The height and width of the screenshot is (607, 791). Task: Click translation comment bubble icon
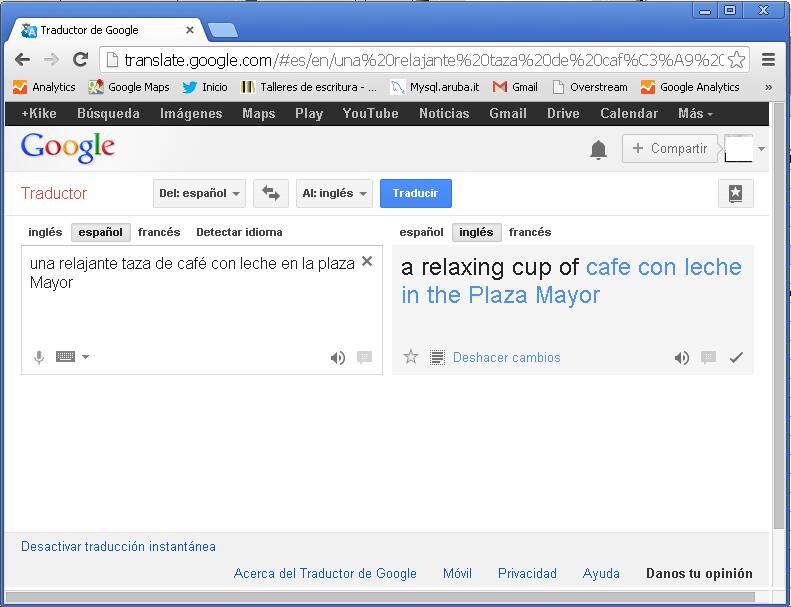tap(708, 357)
